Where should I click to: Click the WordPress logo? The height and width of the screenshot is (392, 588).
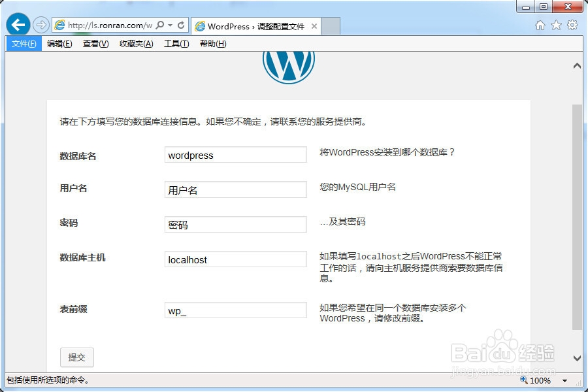tap(288, 67)
